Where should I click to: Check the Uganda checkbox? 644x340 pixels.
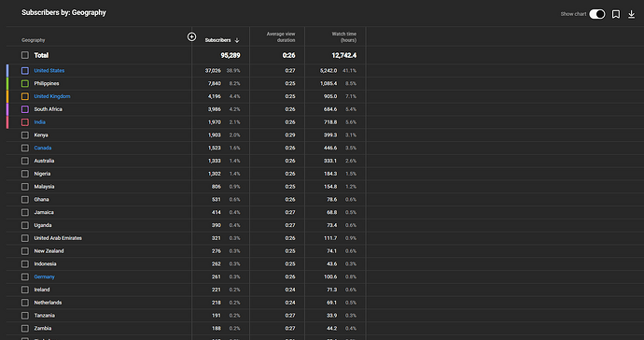(x=25, y=225)
